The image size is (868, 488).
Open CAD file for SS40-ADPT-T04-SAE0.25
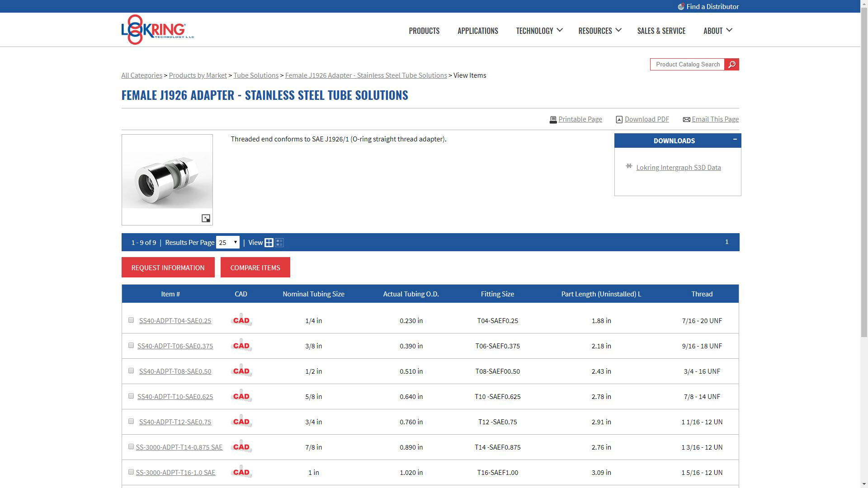tap(241, 320)
